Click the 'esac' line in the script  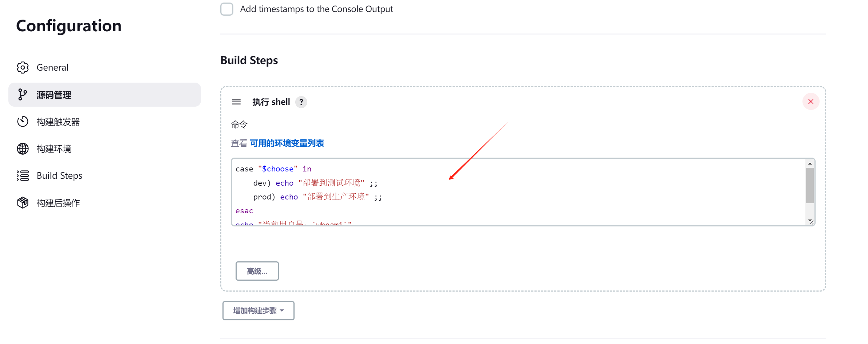click(x=244, y=211)
